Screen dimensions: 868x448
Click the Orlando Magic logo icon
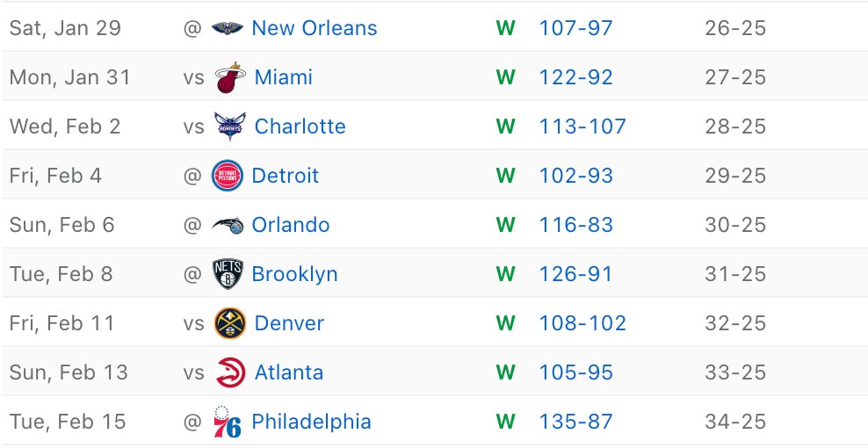(x=228, y=225)
